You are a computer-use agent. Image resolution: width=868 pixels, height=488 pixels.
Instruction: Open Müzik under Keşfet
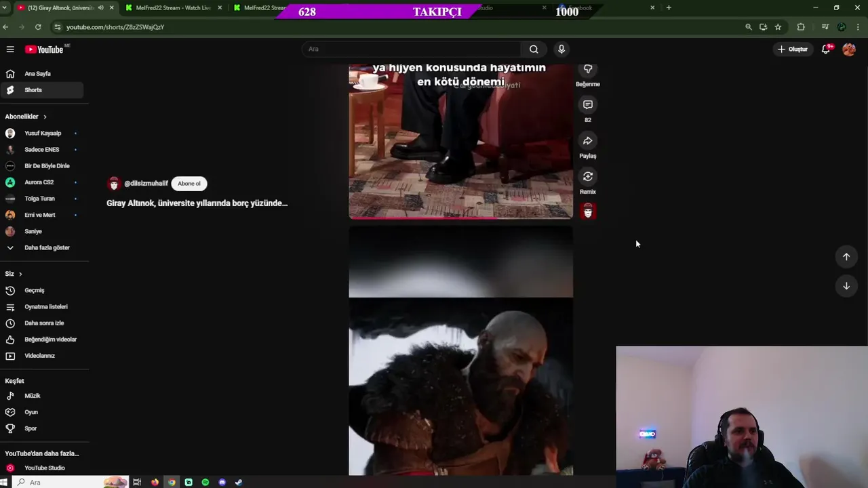(x=41, y=396)
